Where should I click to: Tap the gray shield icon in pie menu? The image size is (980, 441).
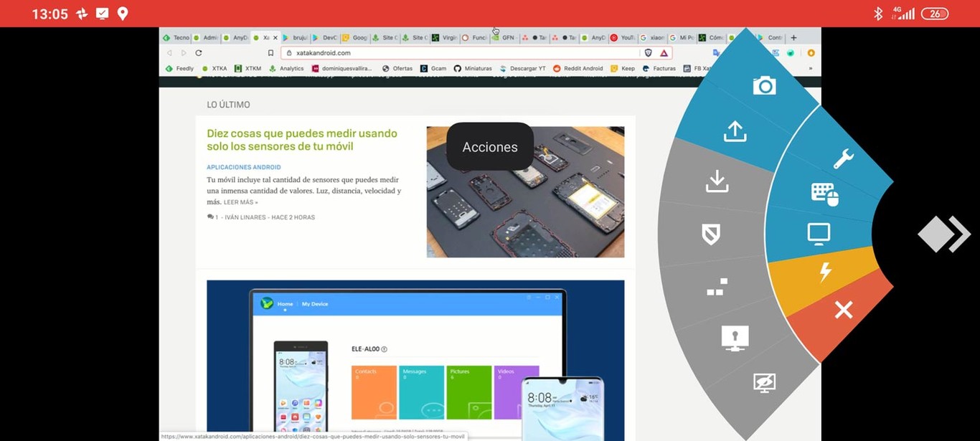click(710, 234)
